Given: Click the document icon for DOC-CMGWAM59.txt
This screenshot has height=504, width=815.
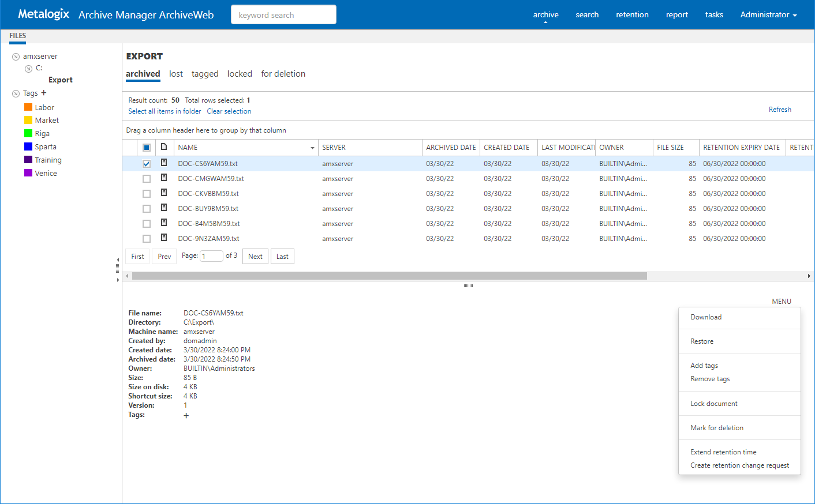Looking at the screenshot, I should tap(164, 178).
